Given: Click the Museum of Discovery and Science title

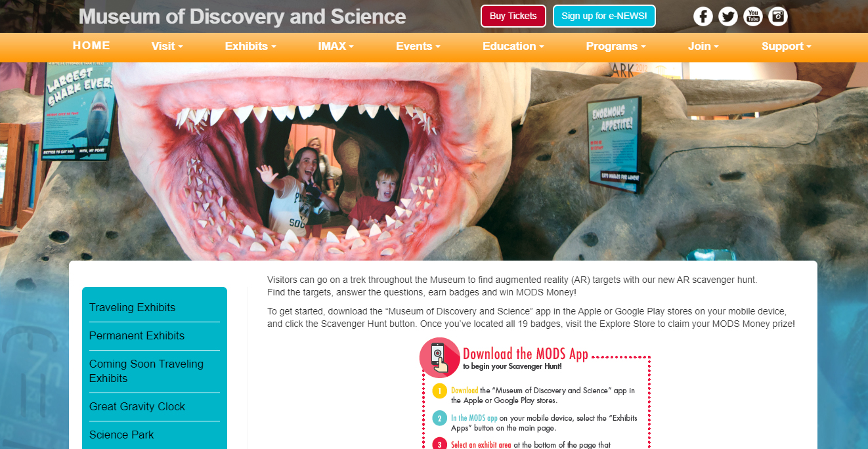Looking at the screenshot, I should tap(242, 16).
